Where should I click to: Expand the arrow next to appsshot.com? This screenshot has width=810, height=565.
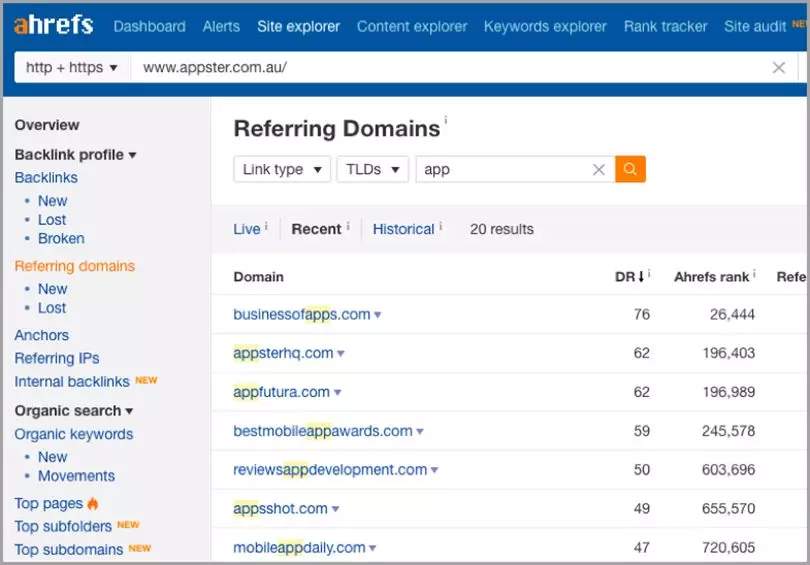(335, 509)
